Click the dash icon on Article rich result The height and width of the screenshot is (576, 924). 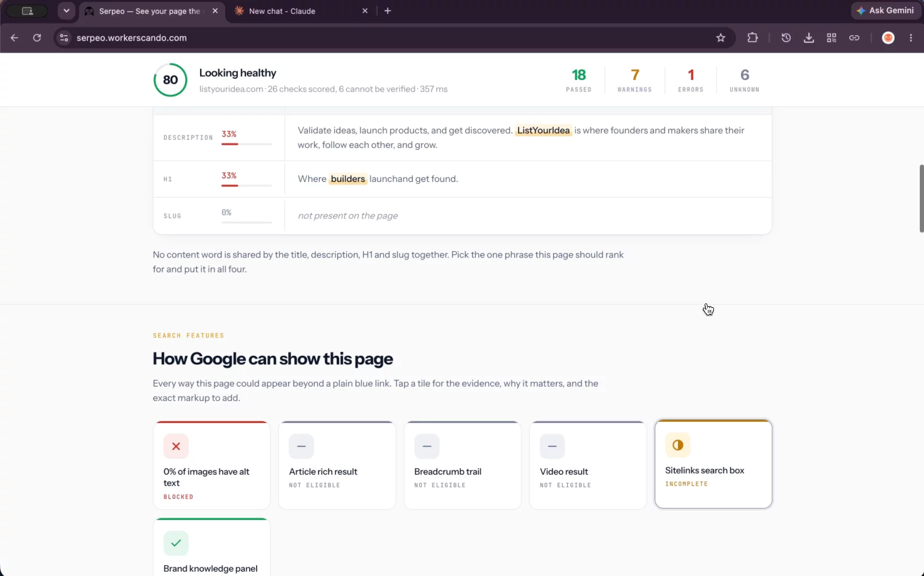pos(301,446)
